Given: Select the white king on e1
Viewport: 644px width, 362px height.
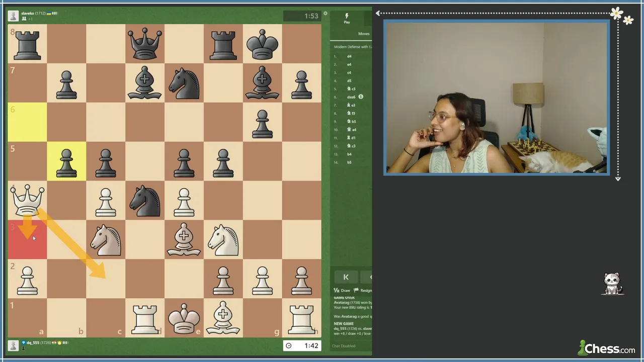Looking at the screenshot, I should point(184,318).
